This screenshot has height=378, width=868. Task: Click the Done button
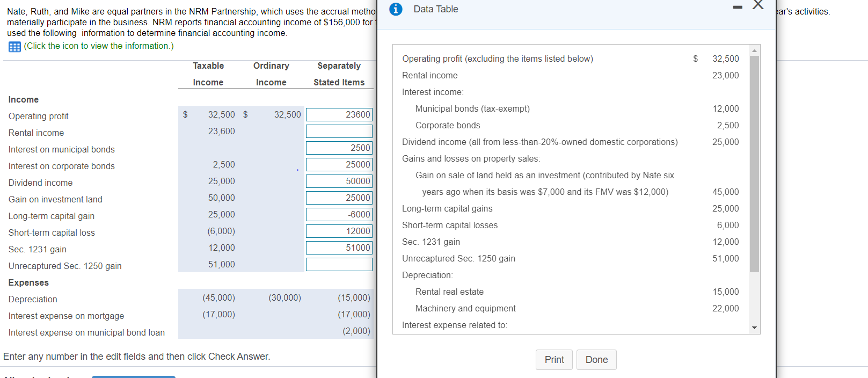pyautogui.click(x=596, y=360)
